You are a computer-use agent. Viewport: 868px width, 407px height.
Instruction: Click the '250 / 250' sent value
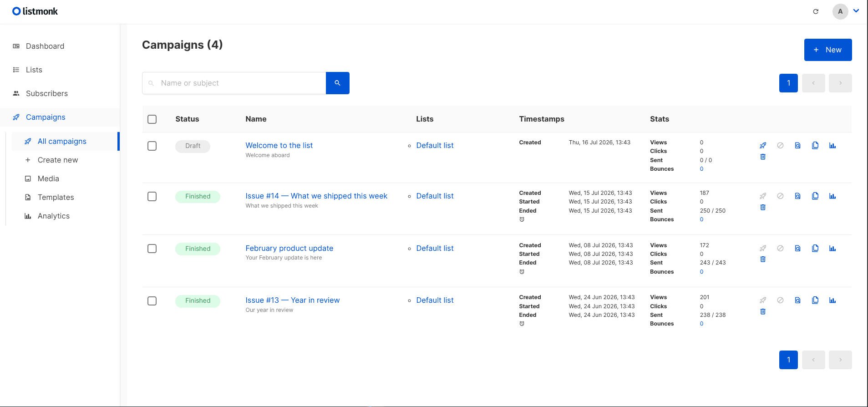click(x=713, y=211)
